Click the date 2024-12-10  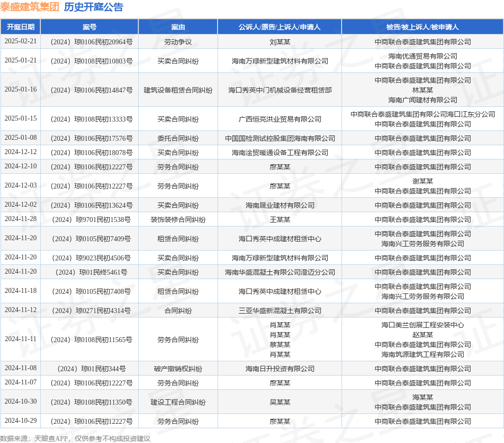(21, 166)
